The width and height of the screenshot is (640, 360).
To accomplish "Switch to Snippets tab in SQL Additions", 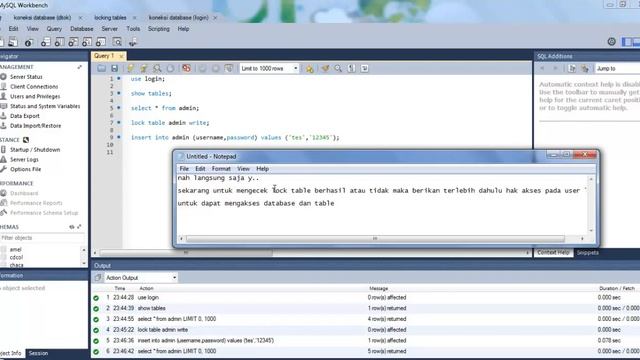I will point(588,253).
